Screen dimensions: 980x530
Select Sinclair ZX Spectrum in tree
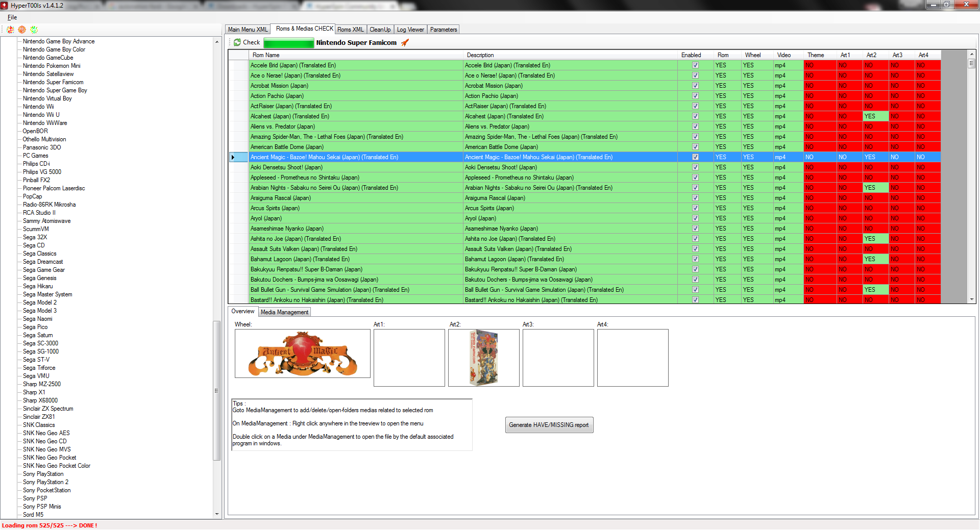pos(48,409)
